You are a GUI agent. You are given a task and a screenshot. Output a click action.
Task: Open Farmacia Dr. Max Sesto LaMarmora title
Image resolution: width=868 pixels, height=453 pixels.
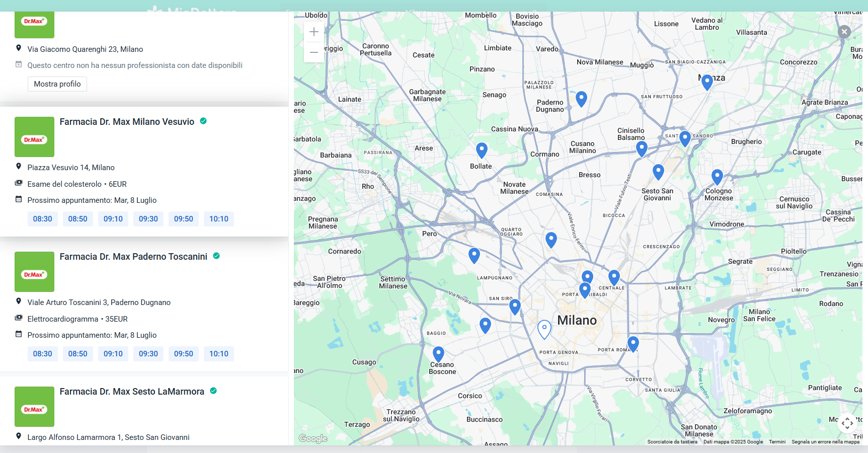click(132, 392)
